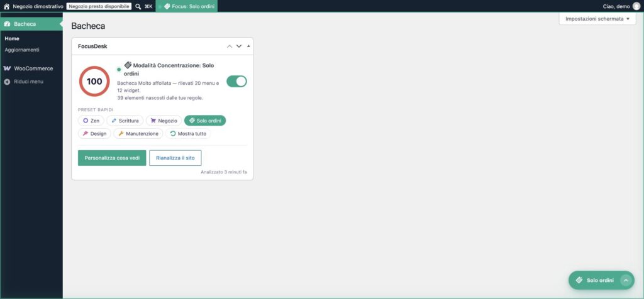The height and width of the screenshot is (299, 644).
Task: Click the Riduci menu arrow icon
Action: (7, 82)
